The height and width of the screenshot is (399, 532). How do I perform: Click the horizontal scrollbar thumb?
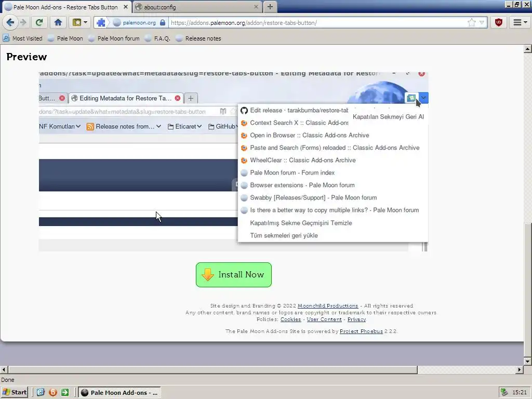(212, 369)
